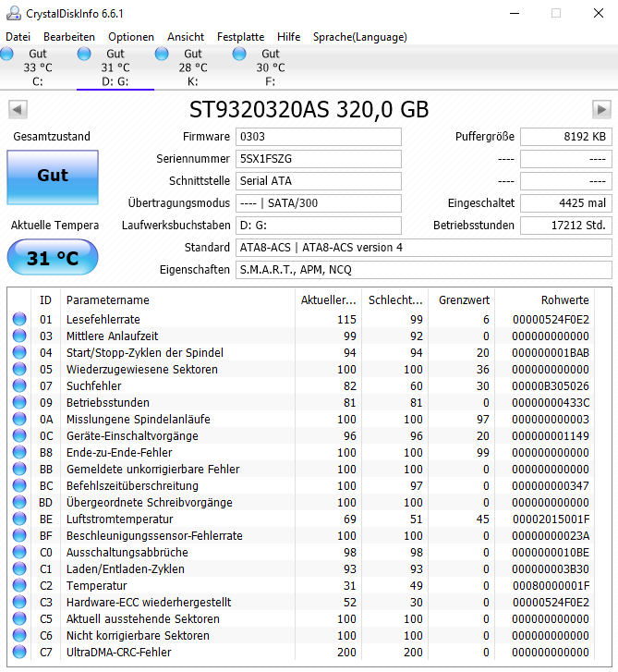Screen dimensions: 618x672
Task: Click status orb for Misslungene Spindelanläufe
Action: [19, 419]
